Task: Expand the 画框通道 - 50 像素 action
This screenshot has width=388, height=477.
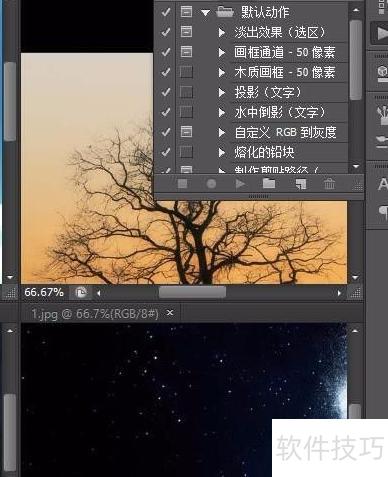Action: click(221, 52)
